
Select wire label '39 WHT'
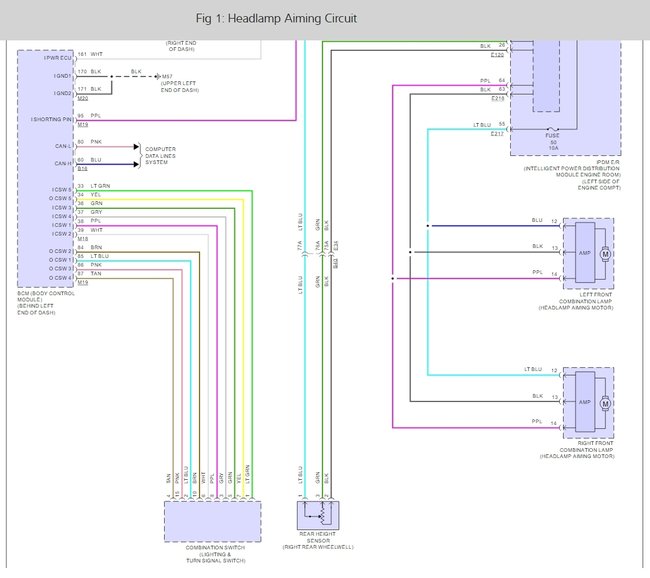[x=90, y=230]
